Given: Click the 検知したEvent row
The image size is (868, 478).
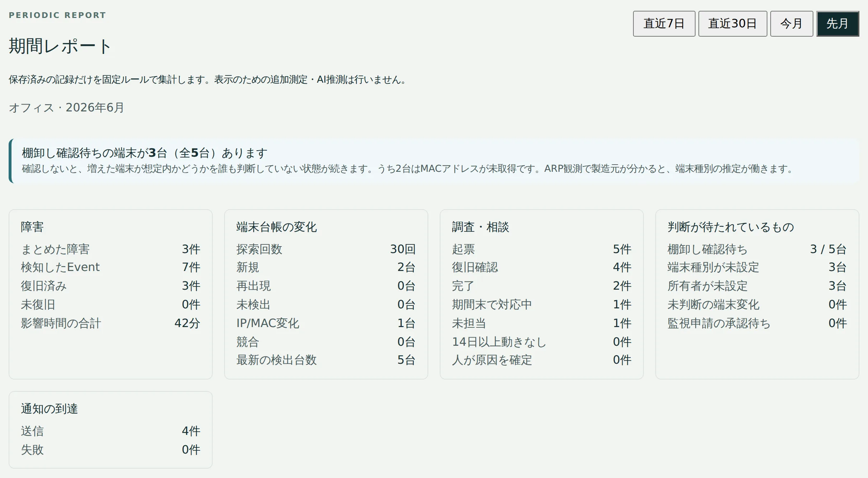Looking at the screenshot, I should point(111,267).
